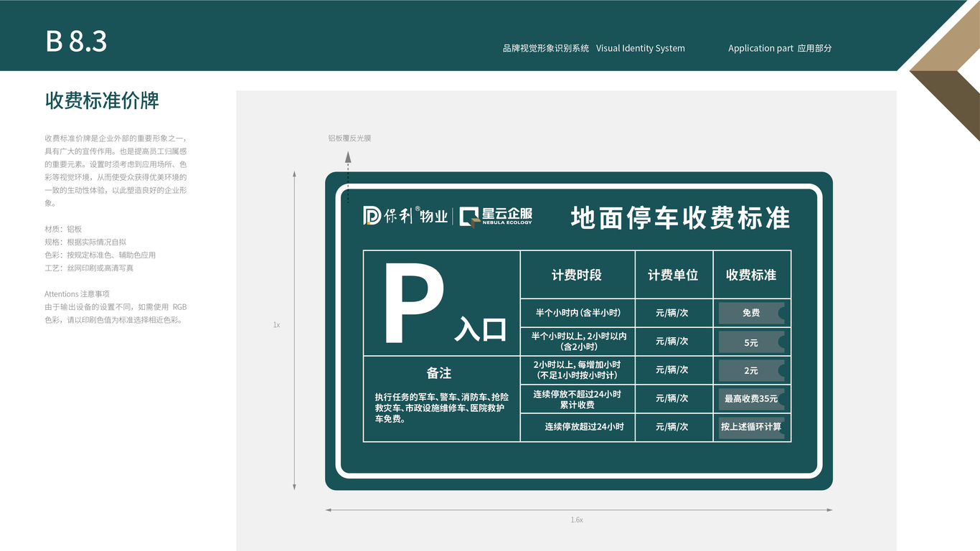Click the Nebula Ecology logo icon

470,217
